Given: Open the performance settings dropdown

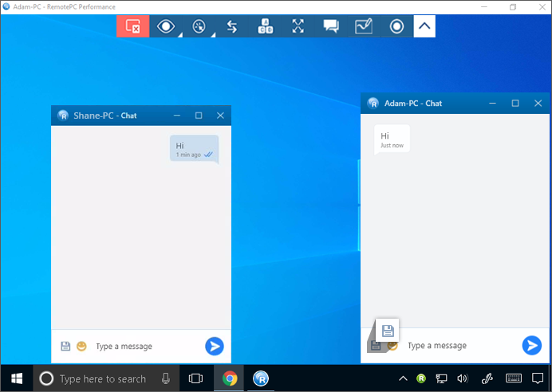Looking at the screenshot, I should click(199, 26).
